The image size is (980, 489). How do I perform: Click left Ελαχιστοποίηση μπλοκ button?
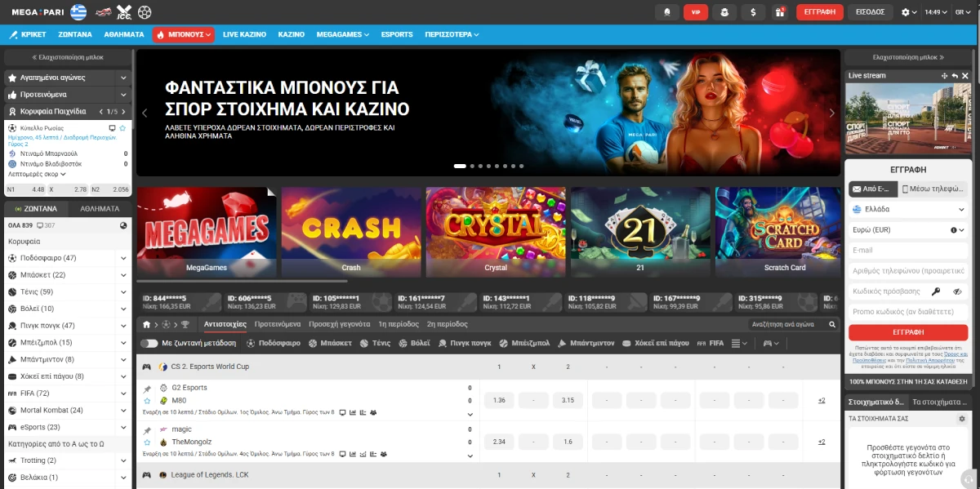(68, 57)
